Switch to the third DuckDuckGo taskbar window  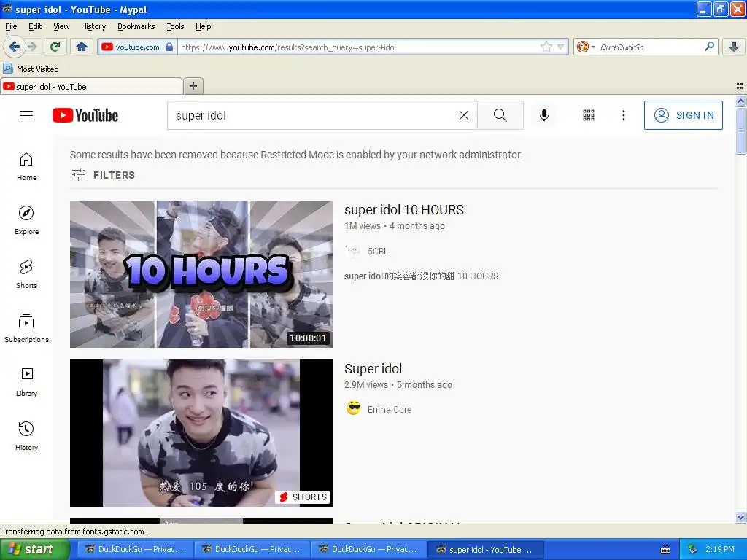368,549
